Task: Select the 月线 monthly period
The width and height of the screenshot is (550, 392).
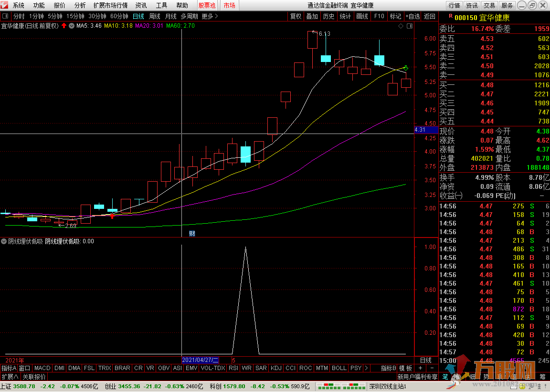Action: [x=171, y=17]
